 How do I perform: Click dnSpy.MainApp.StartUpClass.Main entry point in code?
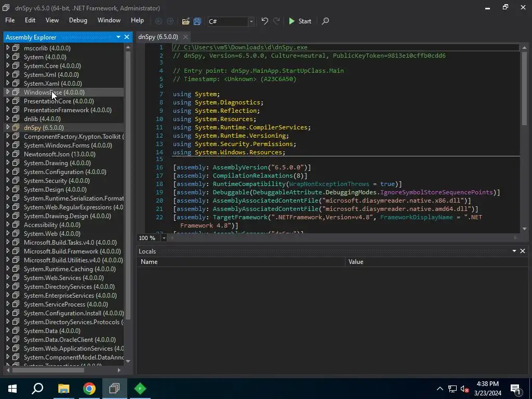tap(287, 71)
